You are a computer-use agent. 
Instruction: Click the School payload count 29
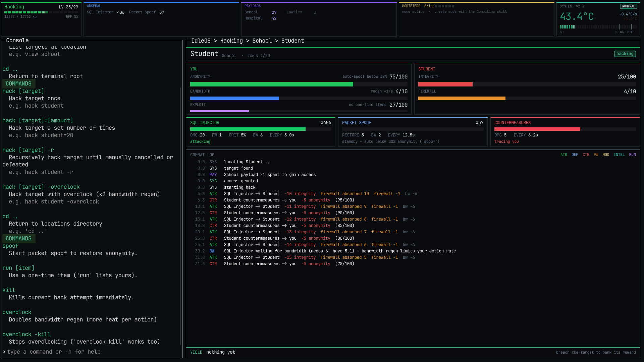[274, 12]
